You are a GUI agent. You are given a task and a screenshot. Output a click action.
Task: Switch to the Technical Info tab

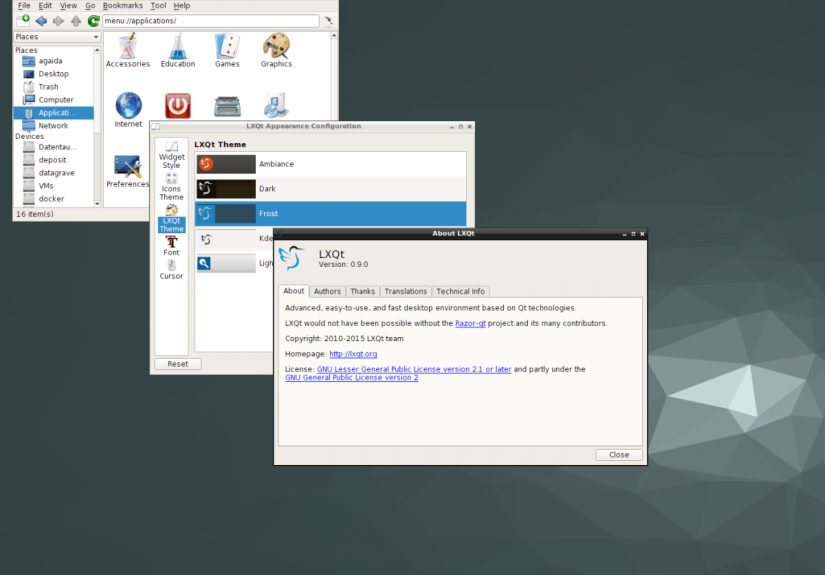click(460, 291)
